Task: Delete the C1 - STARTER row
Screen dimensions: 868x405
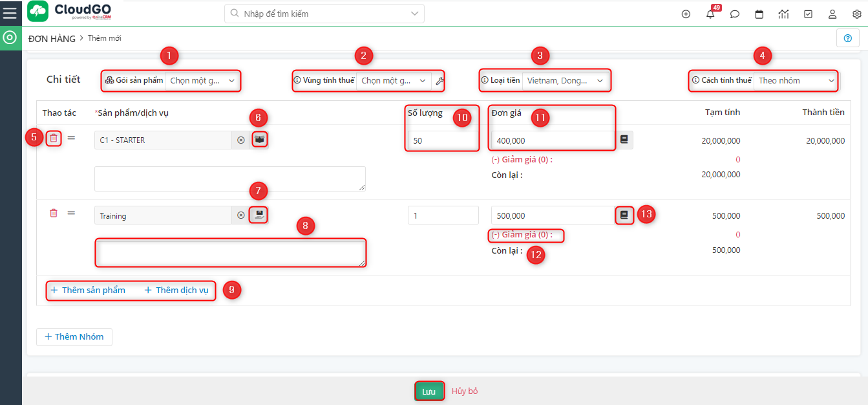Action: pos(54,138)
